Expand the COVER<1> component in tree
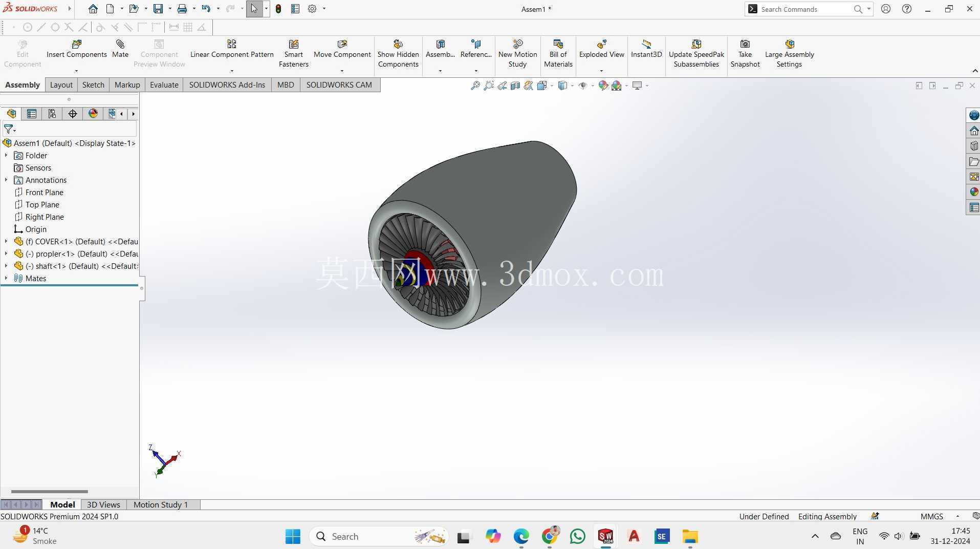Image resolution: width=980 pixels, height=549 pixels. click(x=6, y=241)
